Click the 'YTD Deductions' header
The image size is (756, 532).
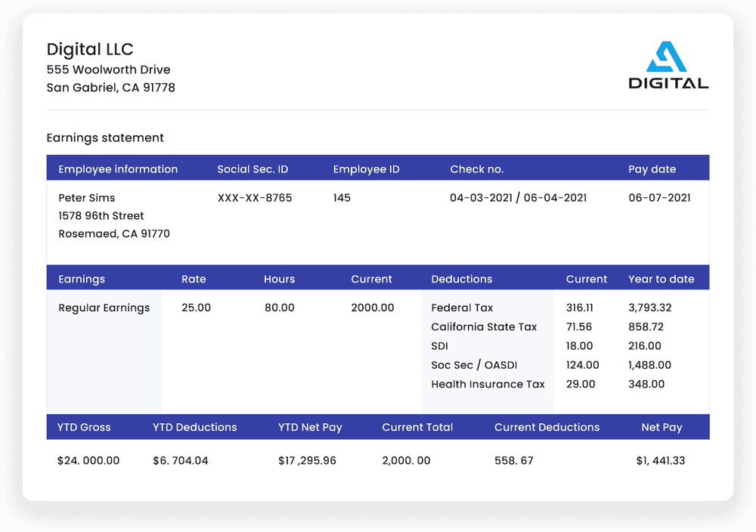[x=195, y=428]
